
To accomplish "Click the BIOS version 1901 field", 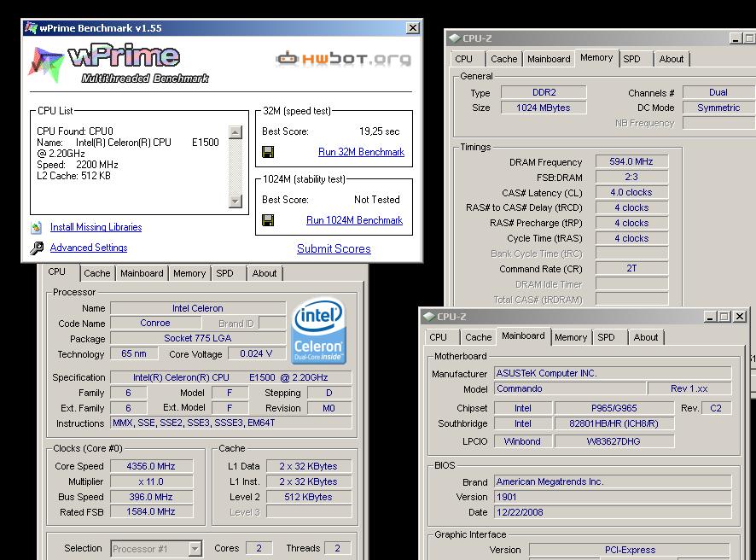I will (613, 497).
